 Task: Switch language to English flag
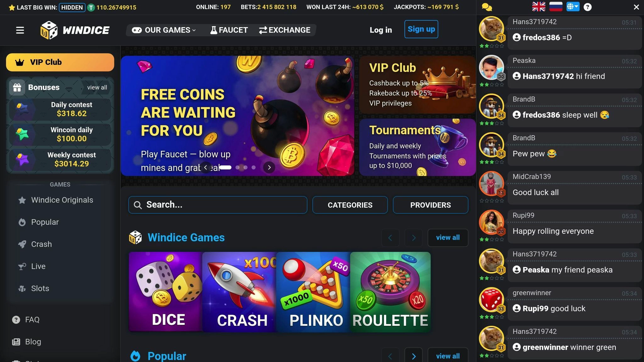(x=539, y=7)
